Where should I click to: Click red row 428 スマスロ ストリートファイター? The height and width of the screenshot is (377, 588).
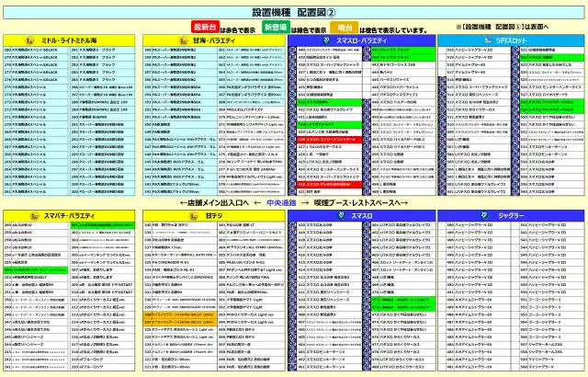tap(329, 140)
